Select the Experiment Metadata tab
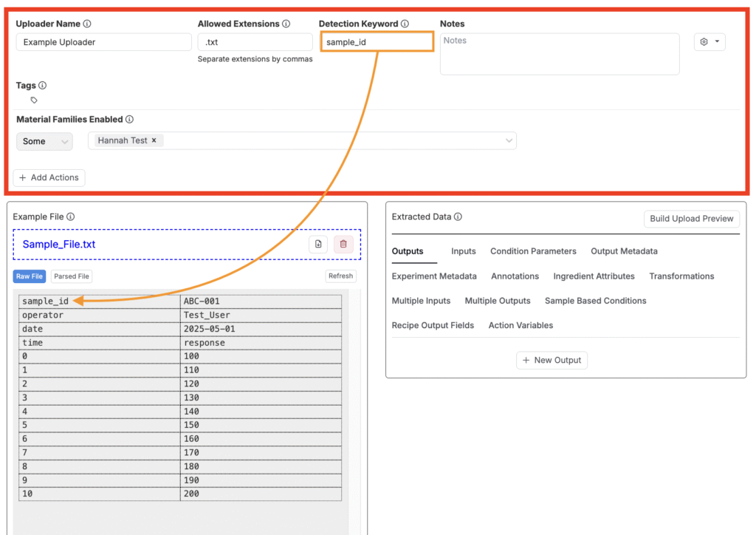 pos(434,276)
